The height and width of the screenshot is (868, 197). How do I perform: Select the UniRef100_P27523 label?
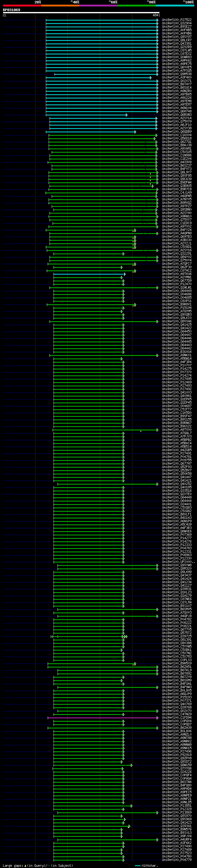176,854
